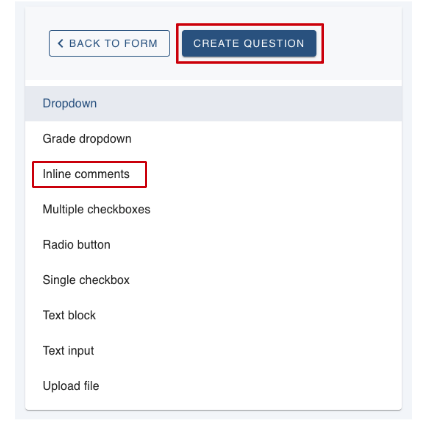The height and width of the screenshot is (428, 425).
Task: Activate the Dropdown entry at the top of the list
Action: (x=213, y=103)
